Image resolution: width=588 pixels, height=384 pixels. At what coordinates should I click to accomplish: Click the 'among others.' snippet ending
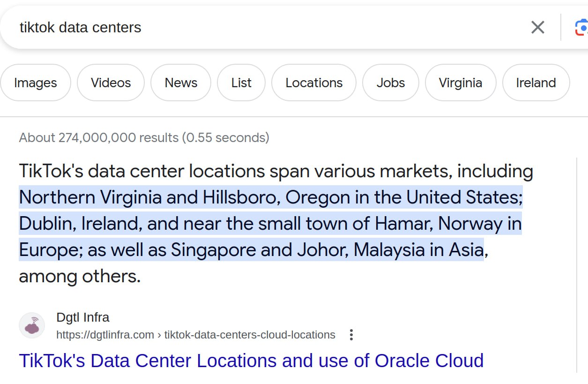(x=80, y=276)
